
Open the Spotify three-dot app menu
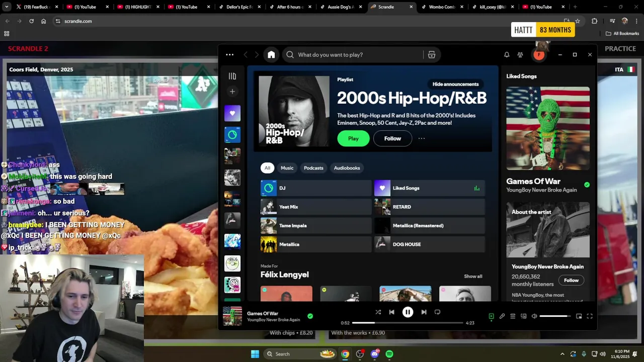[x=229, y=55]
